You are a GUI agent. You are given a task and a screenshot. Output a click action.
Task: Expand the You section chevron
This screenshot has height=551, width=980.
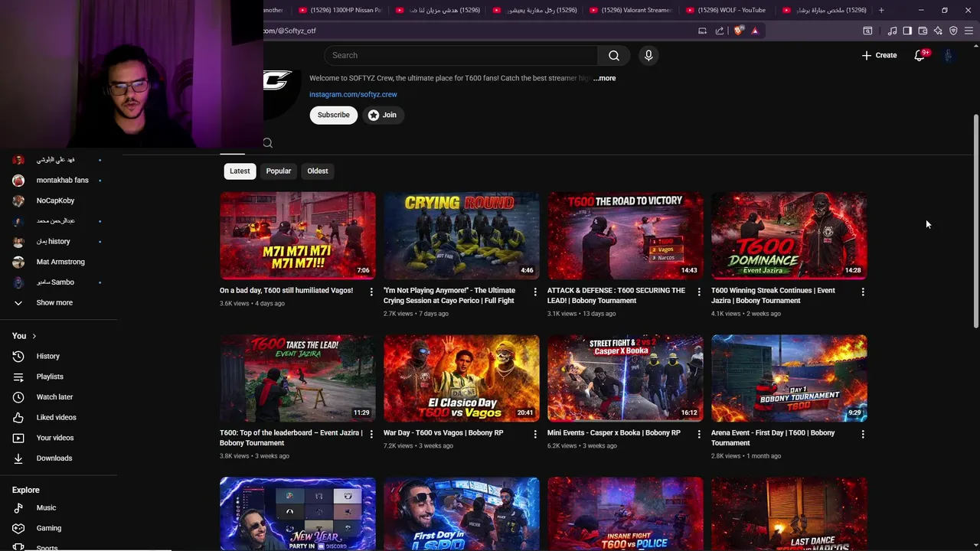34,336
